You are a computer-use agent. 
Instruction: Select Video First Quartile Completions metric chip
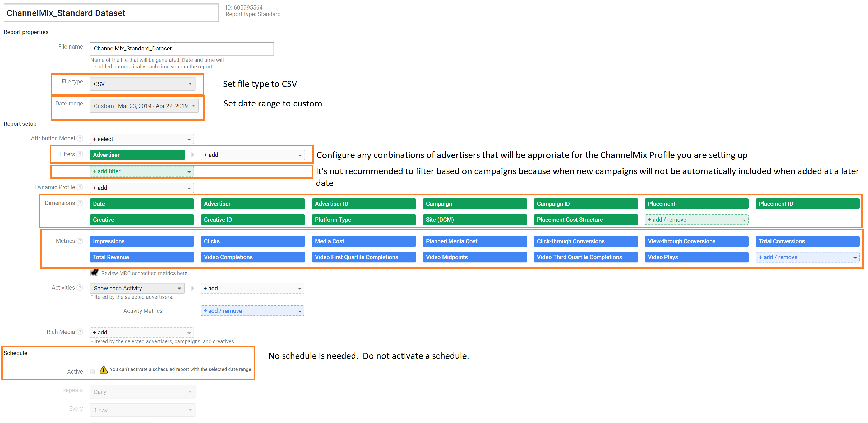pos(364,257)
